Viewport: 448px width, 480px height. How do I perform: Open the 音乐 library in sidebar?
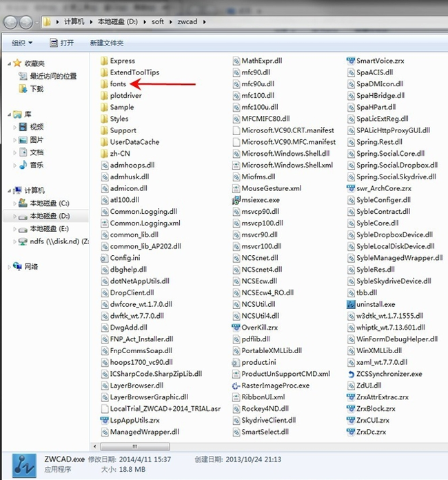(31, 165)
